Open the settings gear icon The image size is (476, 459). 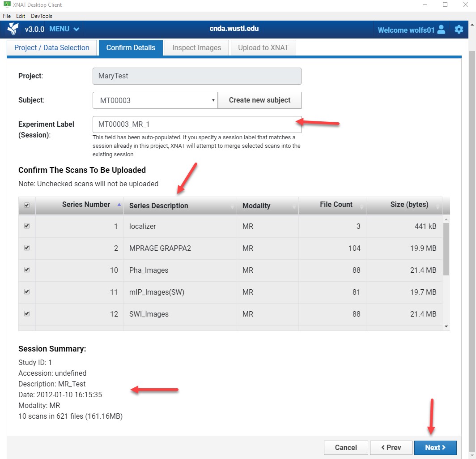point(459,30)
